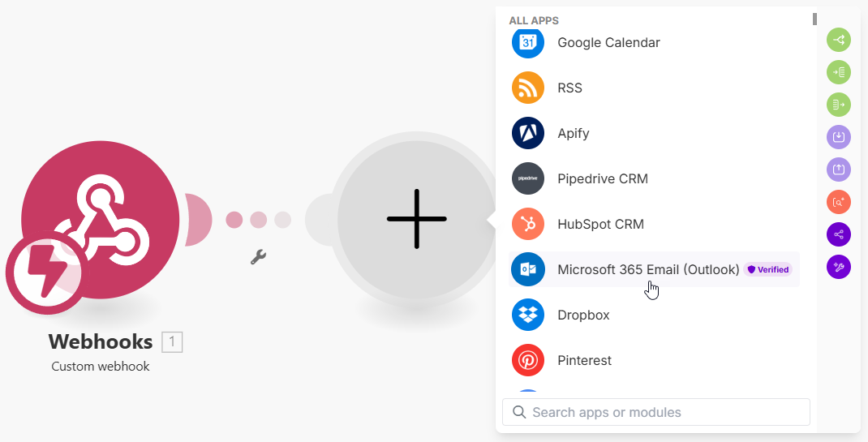
Task: Click the Google Calendar app icon
Action: (x=528, y=42)
